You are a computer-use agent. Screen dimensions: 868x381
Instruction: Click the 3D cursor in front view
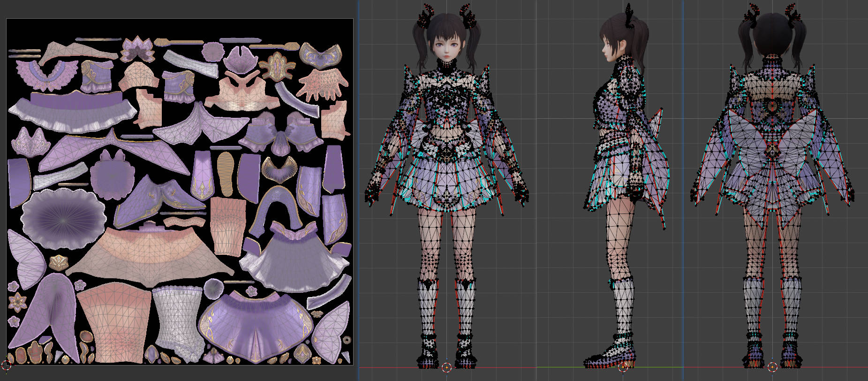tap(446, 367)
